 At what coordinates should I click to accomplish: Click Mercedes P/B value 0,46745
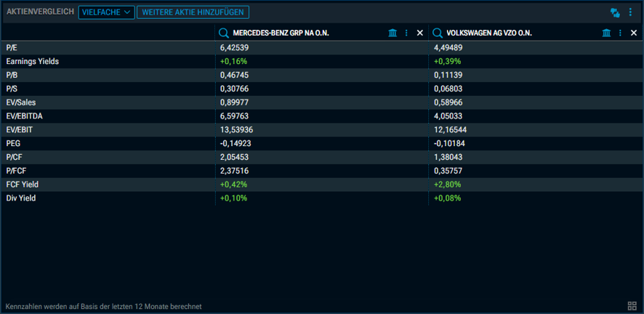(x=235, y=75)
